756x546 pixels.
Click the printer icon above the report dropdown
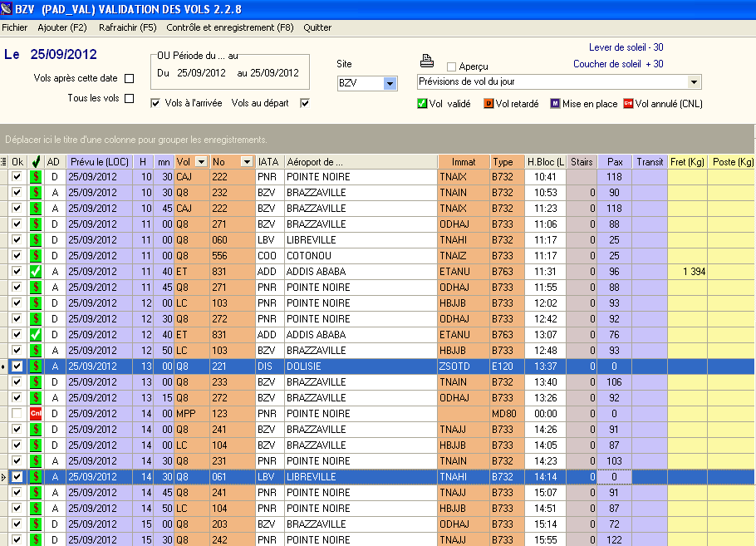(426, 61)
